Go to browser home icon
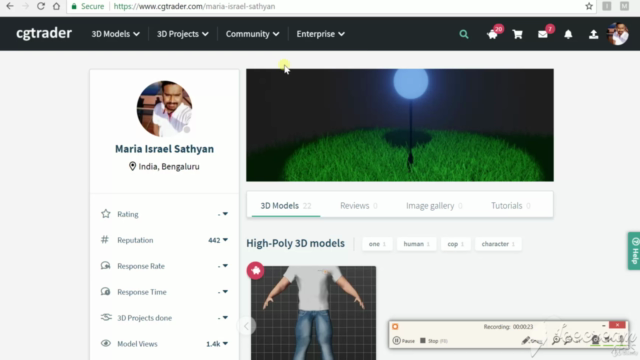 (x=56, y=6)
